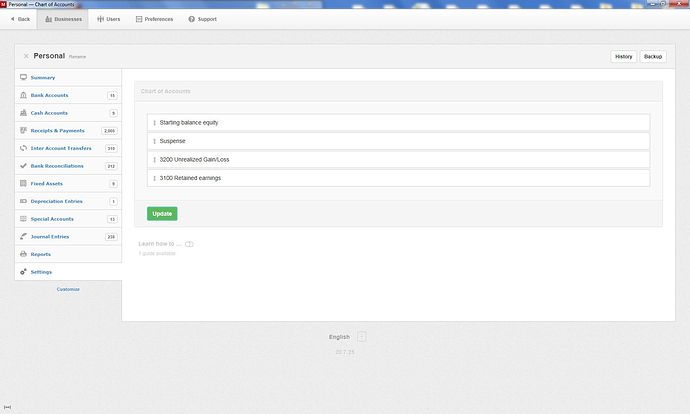The image size is (690, 414).
Task: Select the 3200 Unrealized Gain/Loss row
Action: [x=398, y=159]
